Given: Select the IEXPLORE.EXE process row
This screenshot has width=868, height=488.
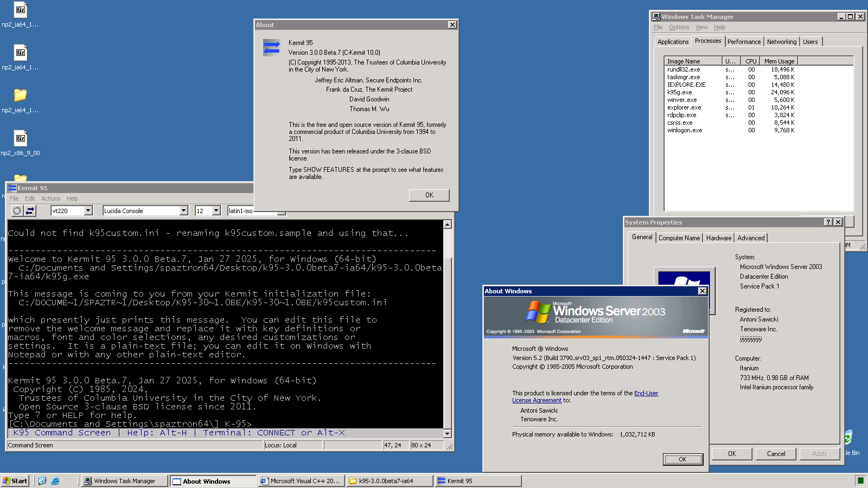Looking at the screenshot, I should [730, 85].
